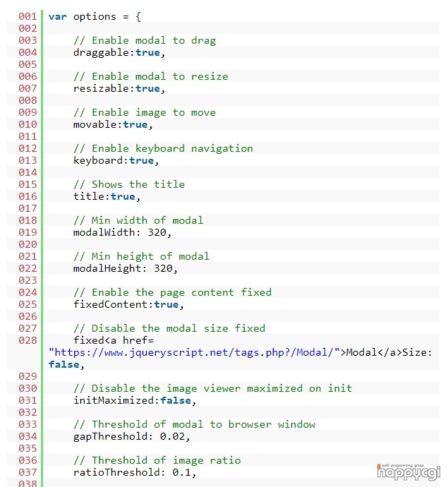Click the 'fixedContent:true,' line

[128, 305]
